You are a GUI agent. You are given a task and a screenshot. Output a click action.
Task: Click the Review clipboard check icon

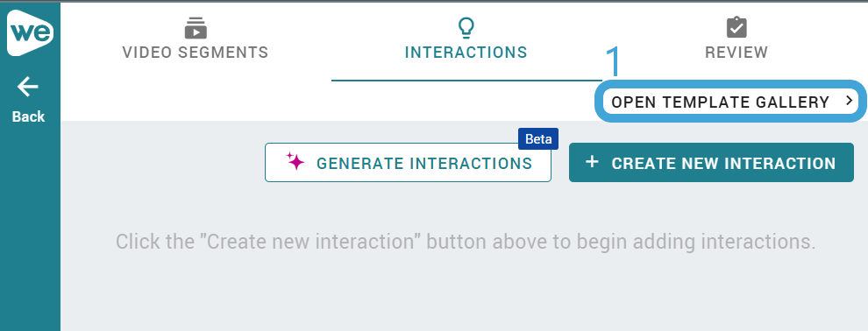coord(736,28)
